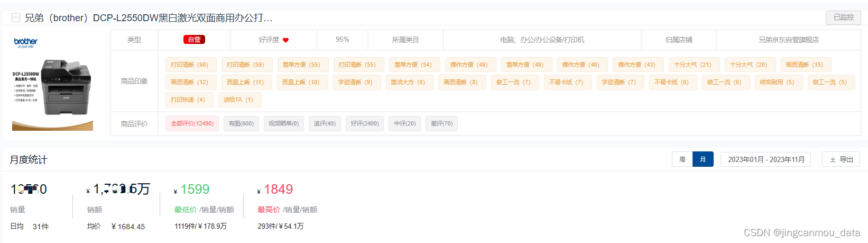Click the 送给TA (1) tag
This screenshot has height=243, width=868.
pos(240,100)
